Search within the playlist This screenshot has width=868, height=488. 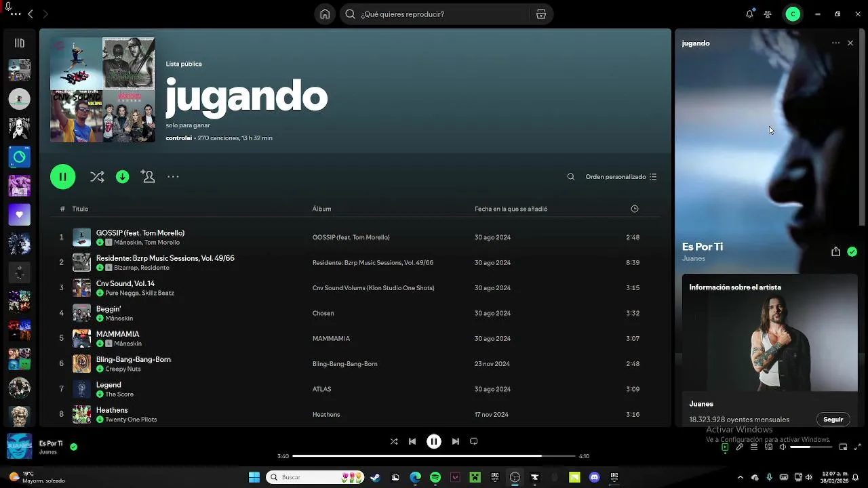click(571, 177)
